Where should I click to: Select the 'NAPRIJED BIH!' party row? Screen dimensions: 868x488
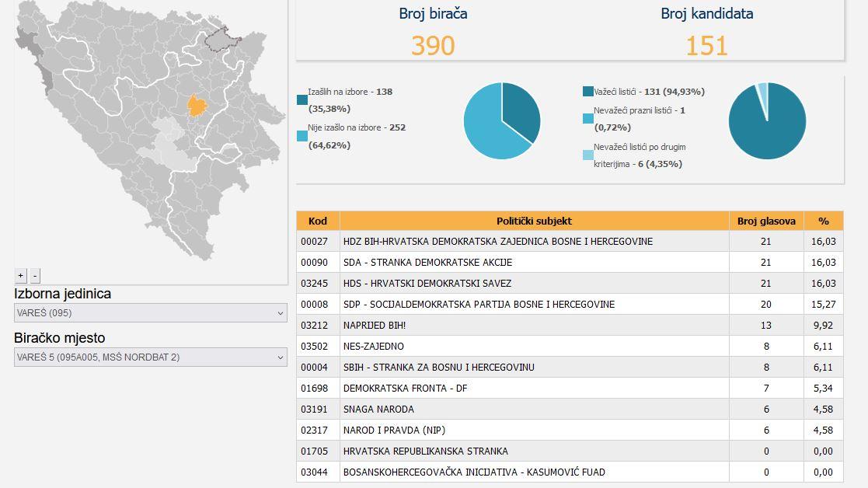(x=570, y=326)
